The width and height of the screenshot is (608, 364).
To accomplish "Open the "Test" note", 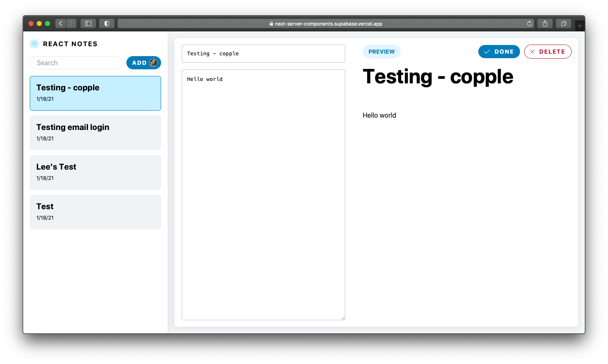I will click(x=95, y=212).
